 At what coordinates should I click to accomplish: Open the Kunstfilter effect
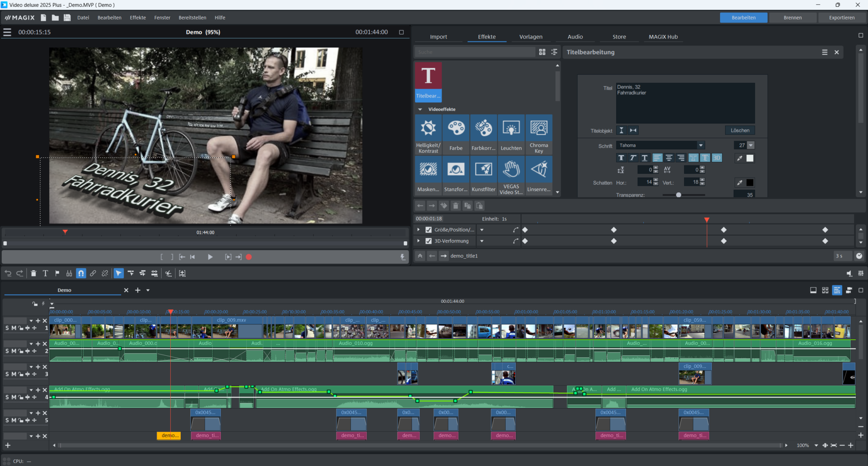click(x=484, y=174)
